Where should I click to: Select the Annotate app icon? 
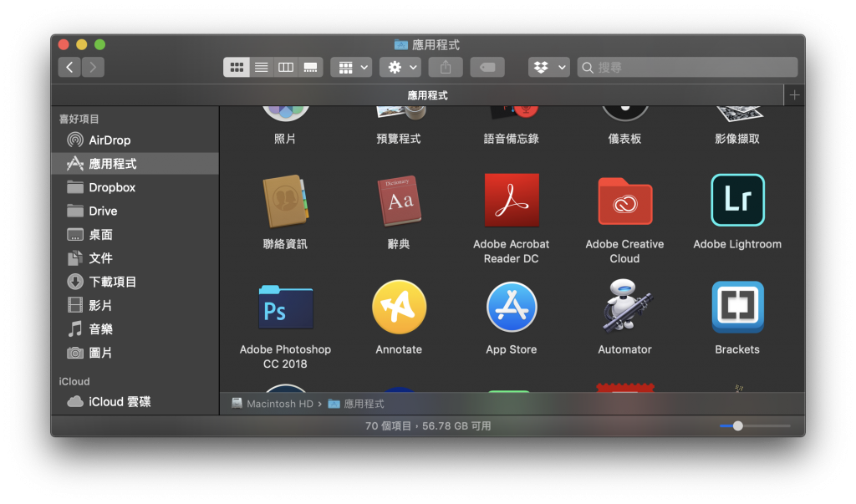tap(399, 307)
